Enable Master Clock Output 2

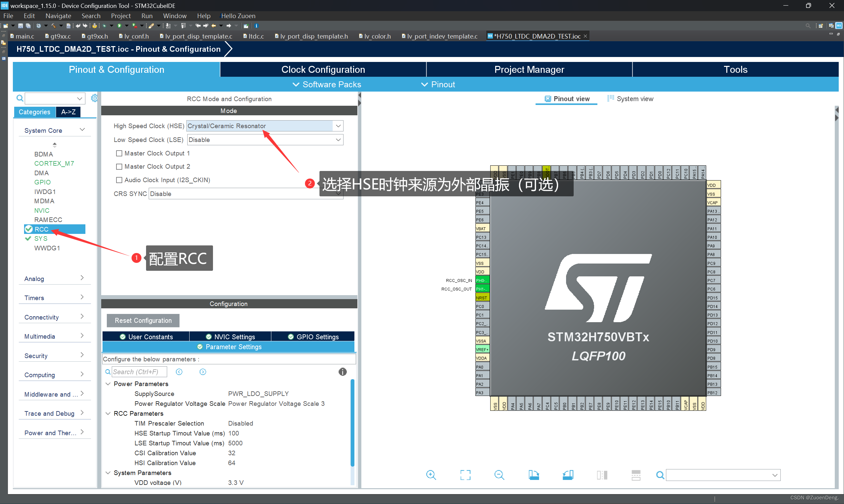point(119,167)
